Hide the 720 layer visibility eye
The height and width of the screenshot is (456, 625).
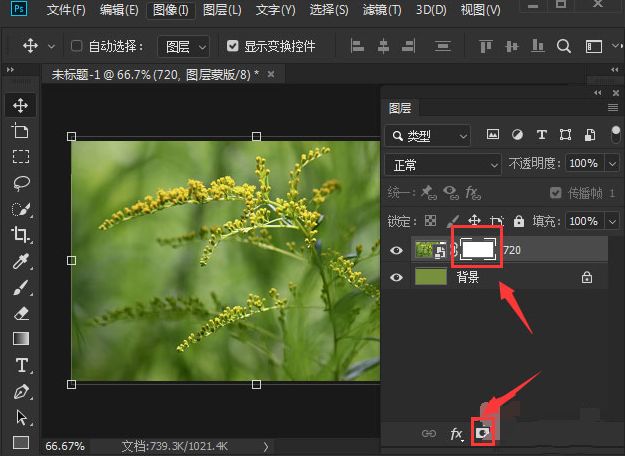pos(396,249)
